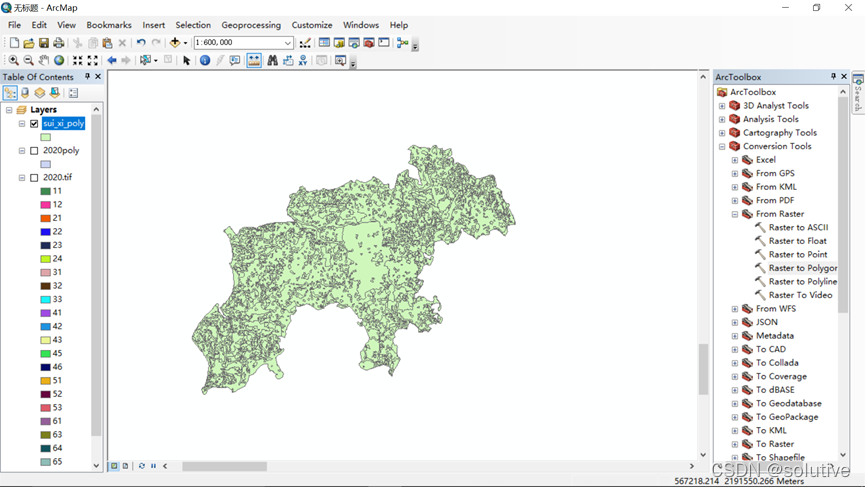Viewport: 865px width, 487px height.
Task: Activate the Pan hand tool
Action: pos(44,61)
